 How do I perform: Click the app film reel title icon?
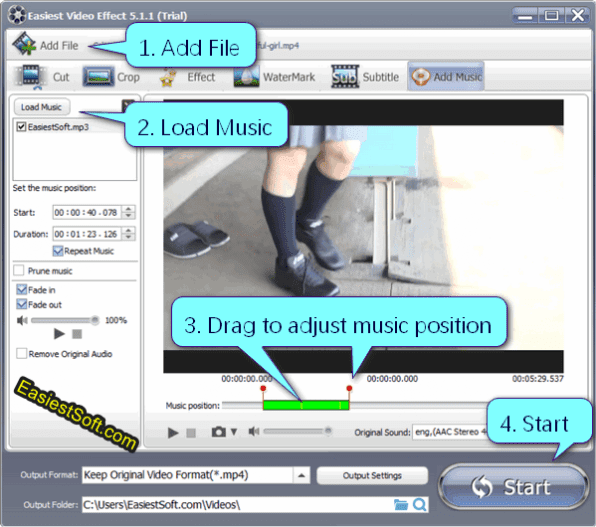click(17, 15)
